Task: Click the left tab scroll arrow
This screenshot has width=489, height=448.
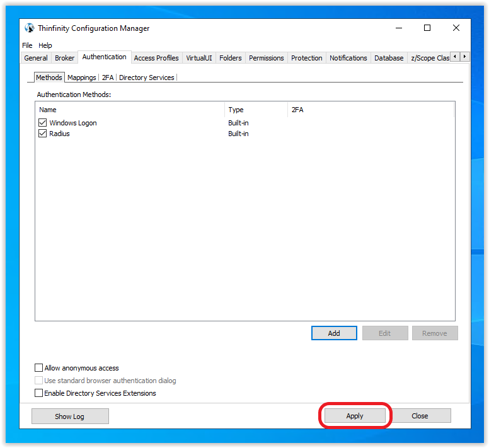Action: pos(455,57)
